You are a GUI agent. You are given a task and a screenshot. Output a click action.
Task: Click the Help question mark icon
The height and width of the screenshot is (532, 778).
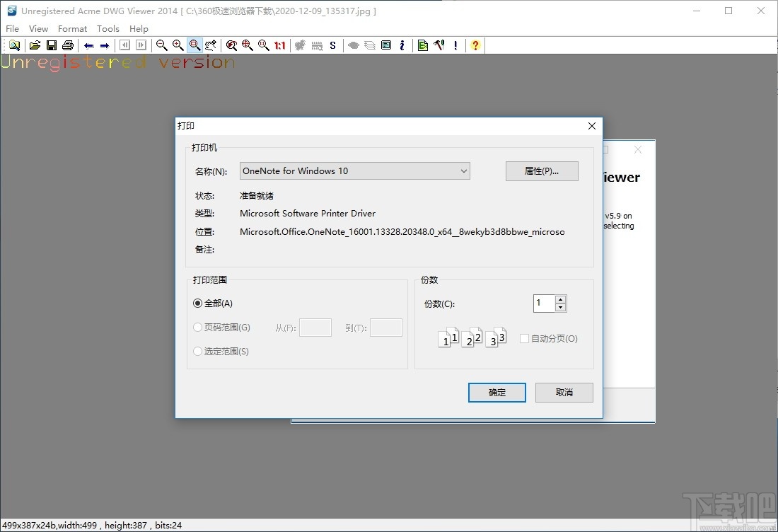(475, 45)
